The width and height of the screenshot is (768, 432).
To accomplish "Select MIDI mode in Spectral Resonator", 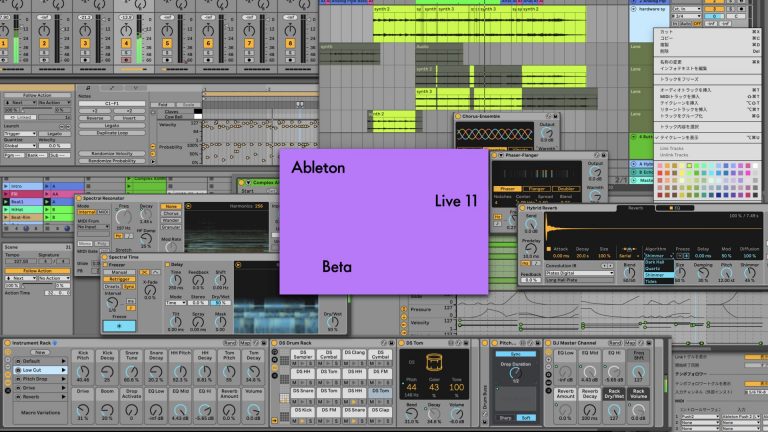I will point(103,212).
